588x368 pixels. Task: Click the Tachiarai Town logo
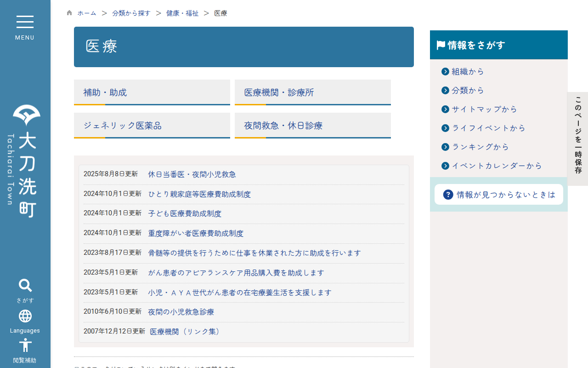click(x=25, y=161)
